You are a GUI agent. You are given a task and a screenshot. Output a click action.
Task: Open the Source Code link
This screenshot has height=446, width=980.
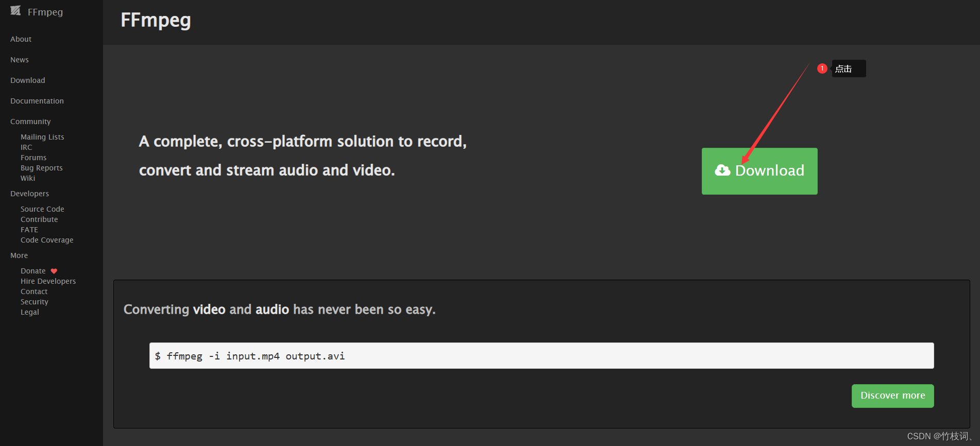(42, 209)
